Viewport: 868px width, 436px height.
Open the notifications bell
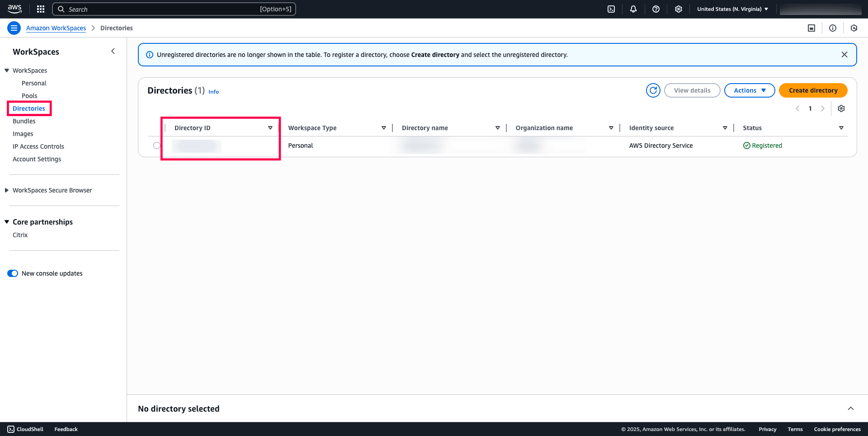pyautogui.click(x=633, y=9)
